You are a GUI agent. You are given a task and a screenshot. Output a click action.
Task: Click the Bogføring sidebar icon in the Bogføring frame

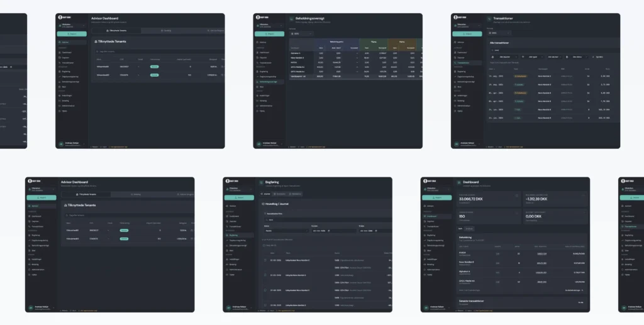pos(227,235)
